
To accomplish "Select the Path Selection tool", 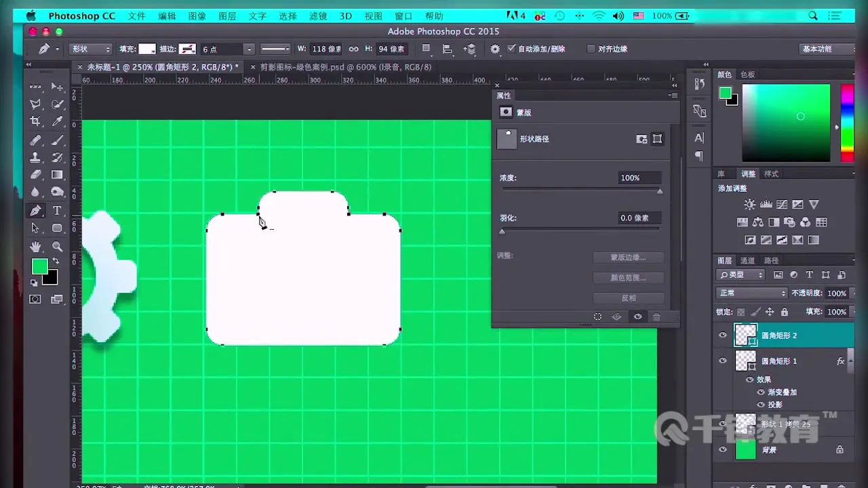I will (36, 228).
